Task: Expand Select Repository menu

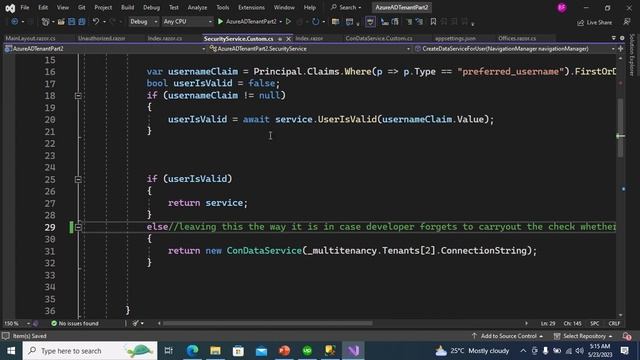Action: [x=584, y=336]
